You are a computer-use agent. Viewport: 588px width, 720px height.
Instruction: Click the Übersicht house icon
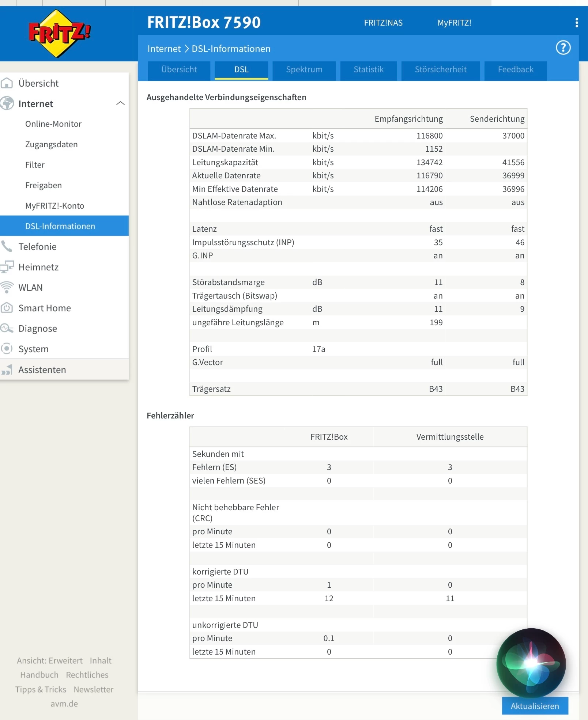pos(7,83)
